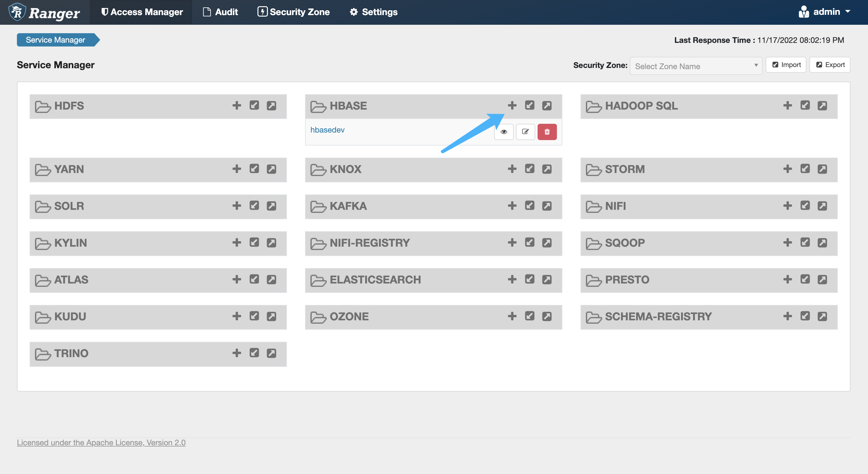This screenshot has height=474, width=868.
Task: Export NIFI policies
Action: tap(822, 206)
